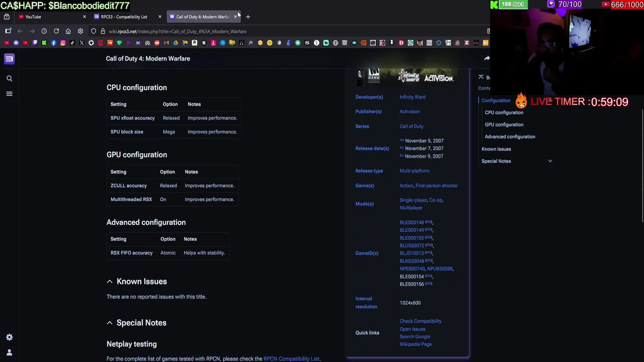Click the RPCS3 wiki logo icon
This screenshot has height=362, width=644.
click(x=9, y=59)
